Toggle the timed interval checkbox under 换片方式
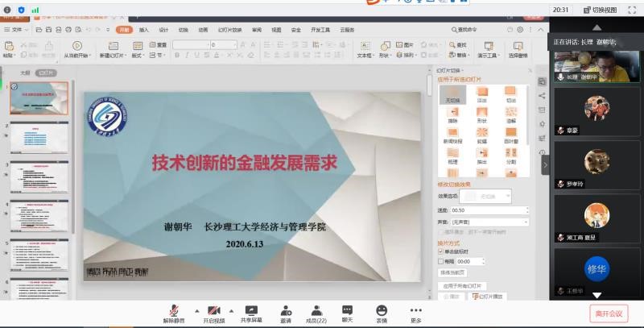This screenshot has width=644, height=328. tap(441, 261)
